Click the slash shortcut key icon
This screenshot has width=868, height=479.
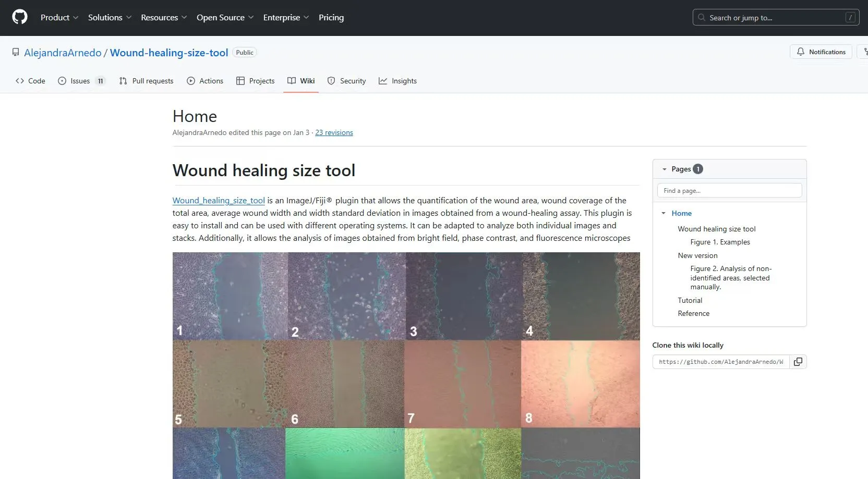tap(850, 17)
